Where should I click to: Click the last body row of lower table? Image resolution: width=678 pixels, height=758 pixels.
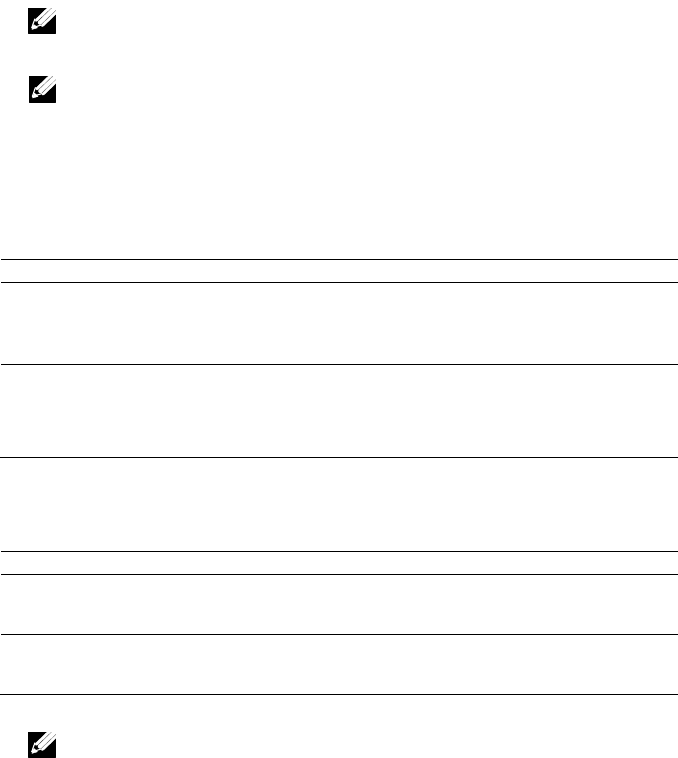339,664
